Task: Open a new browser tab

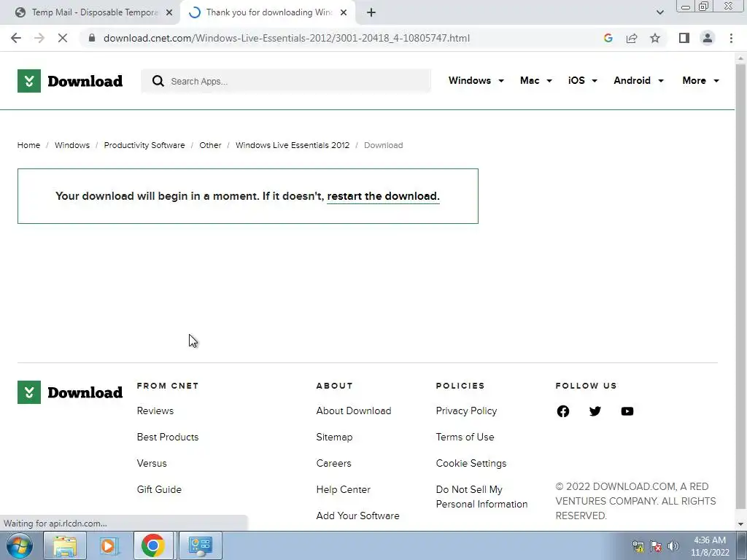Action: coord(371,12)
